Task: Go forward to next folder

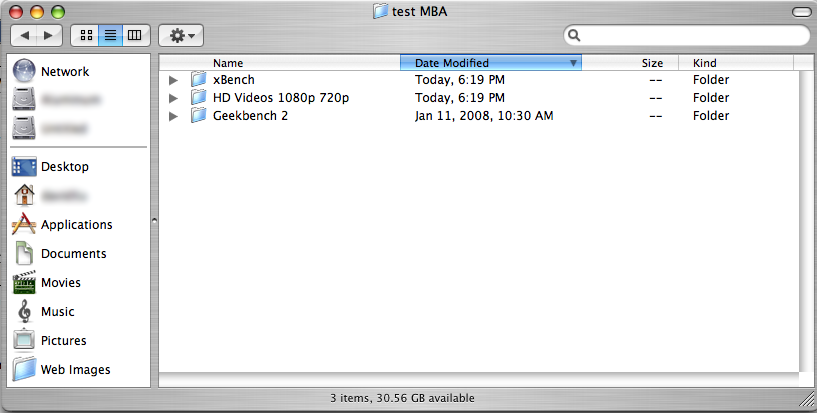Action: pyautogui.click(x=50, y=35)
